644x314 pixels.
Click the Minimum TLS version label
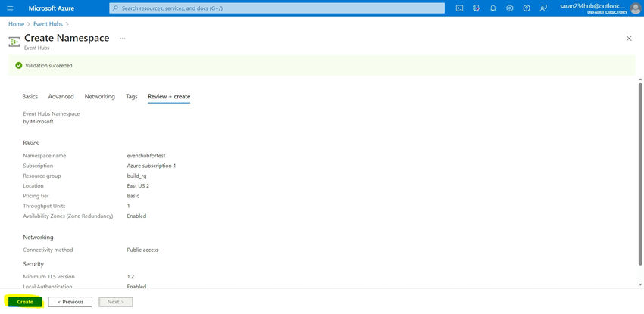point(49,277)
